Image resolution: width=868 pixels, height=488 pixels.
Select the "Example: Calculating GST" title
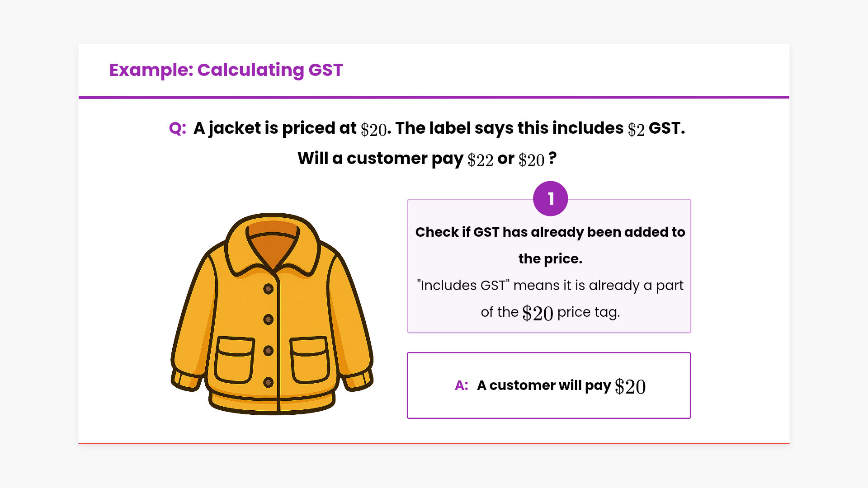226,70
